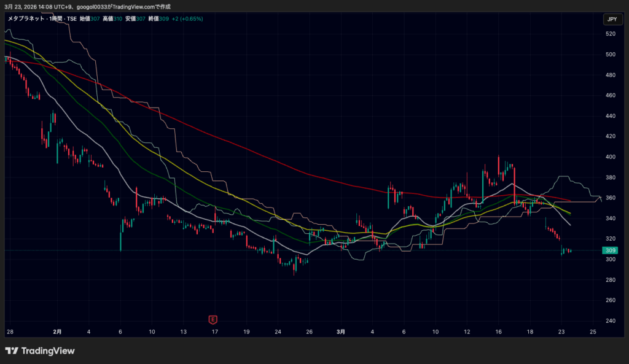Image resolution: width=629 pixels, height=364 pixels.
Task: Click the 安値 307 low value
Action: [136, 19]
